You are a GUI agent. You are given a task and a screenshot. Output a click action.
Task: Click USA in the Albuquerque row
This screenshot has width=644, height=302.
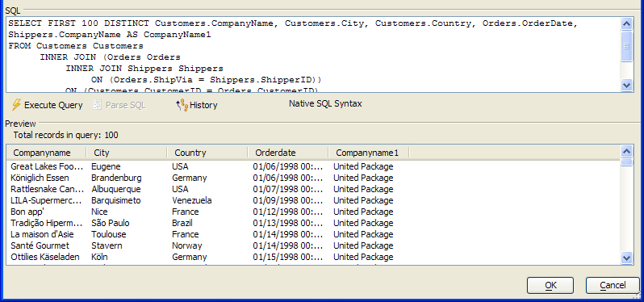180,190
